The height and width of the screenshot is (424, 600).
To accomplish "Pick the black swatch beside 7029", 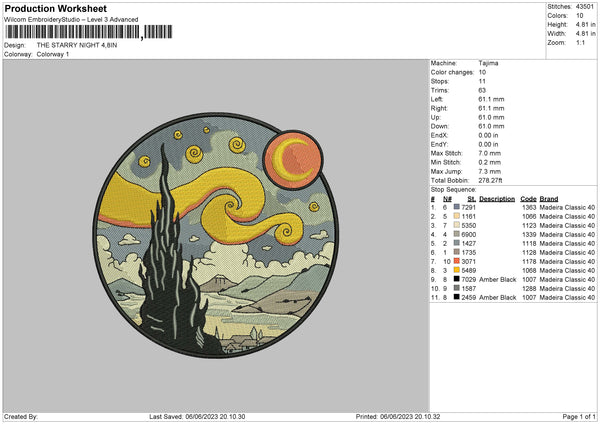I will point(457,279).
